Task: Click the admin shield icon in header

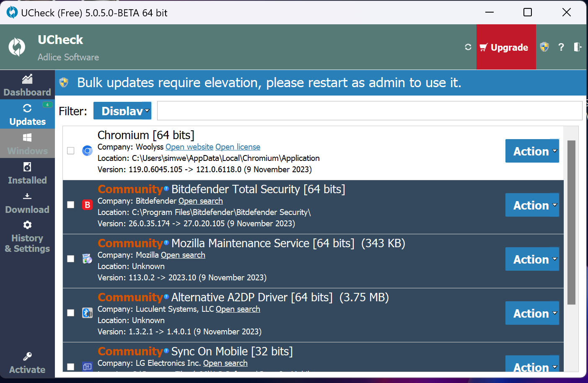Action: (x=544, y=47)
